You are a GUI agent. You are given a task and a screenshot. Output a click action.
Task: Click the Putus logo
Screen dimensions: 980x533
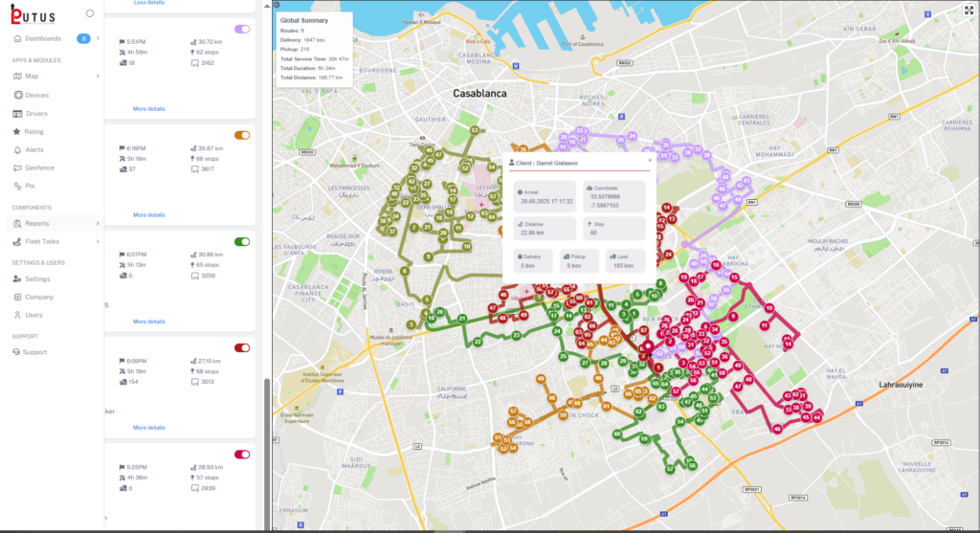click(33, 15)
